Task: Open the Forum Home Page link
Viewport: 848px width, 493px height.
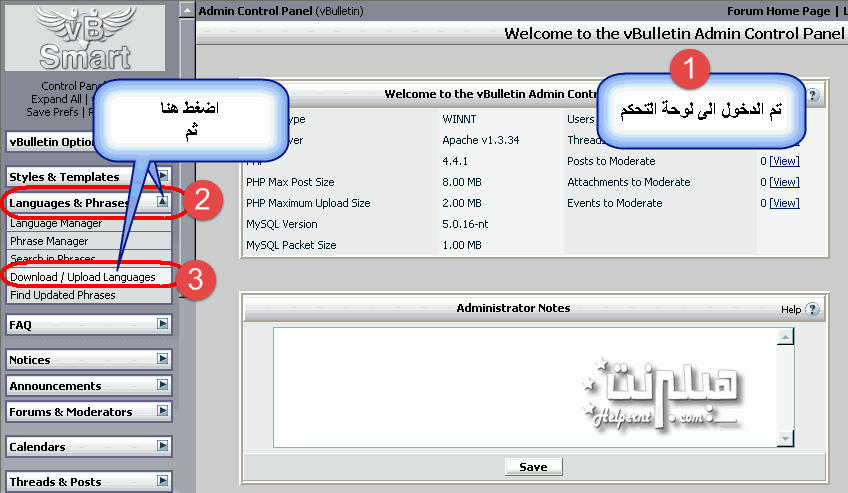Action: (x=778, y=11)
